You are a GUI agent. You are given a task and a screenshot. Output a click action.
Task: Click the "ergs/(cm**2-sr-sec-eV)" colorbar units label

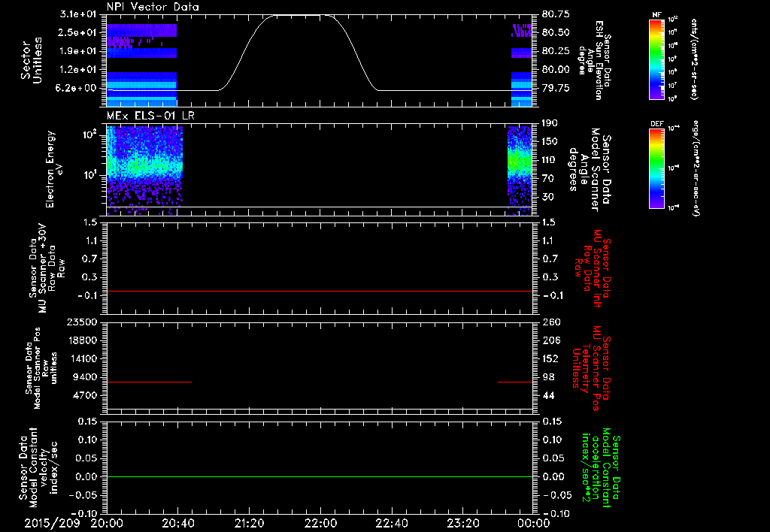click(696, 168)
